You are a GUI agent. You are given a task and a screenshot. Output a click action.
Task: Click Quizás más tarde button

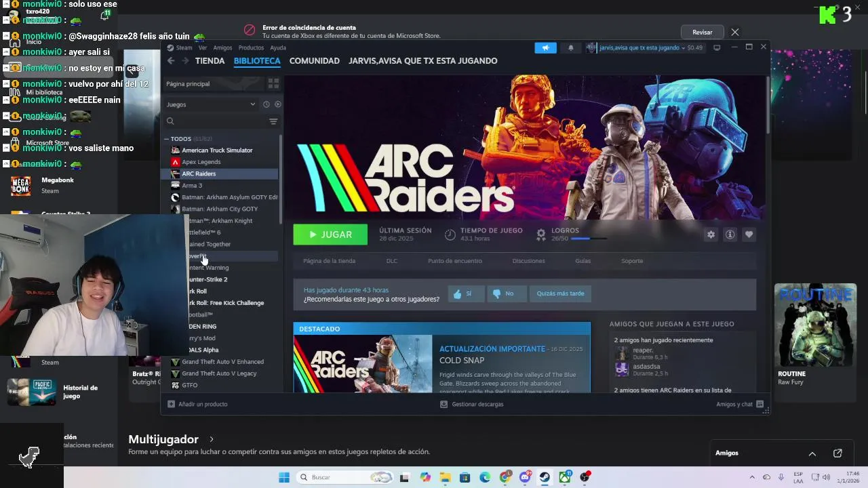click(560, 293)
